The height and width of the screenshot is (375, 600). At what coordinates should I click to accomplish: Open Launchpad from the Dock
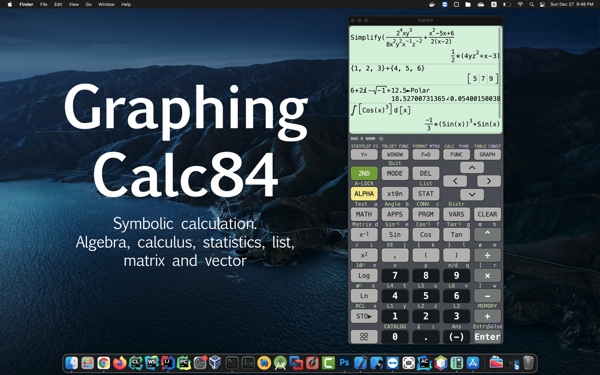tap(88, 363)
